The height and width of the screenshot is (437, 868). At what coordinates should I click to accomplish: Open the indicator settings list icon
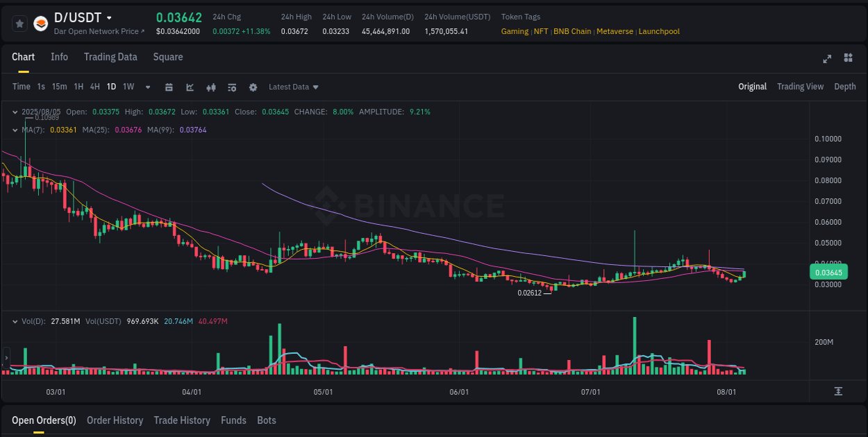(x=231, y=87)
